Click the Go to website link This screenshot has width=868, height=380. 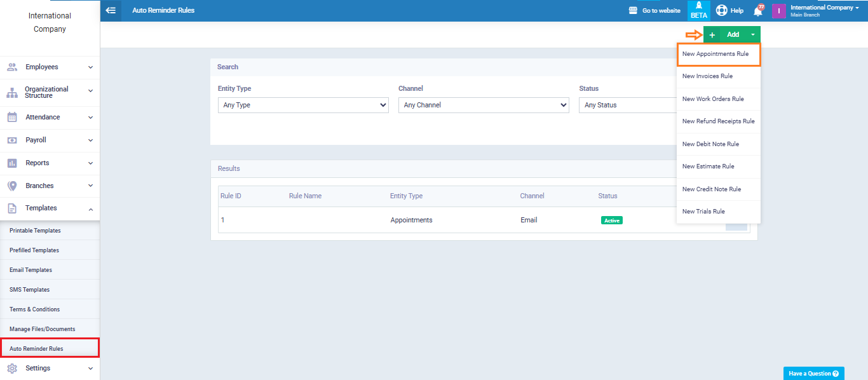[654, 11]
